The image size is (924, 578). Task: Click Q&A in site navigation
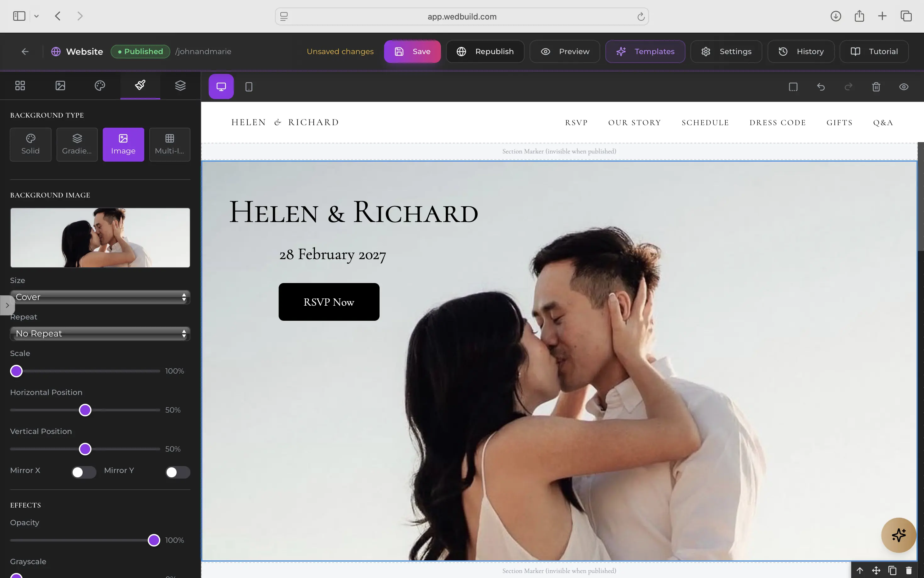coord(883,123)
